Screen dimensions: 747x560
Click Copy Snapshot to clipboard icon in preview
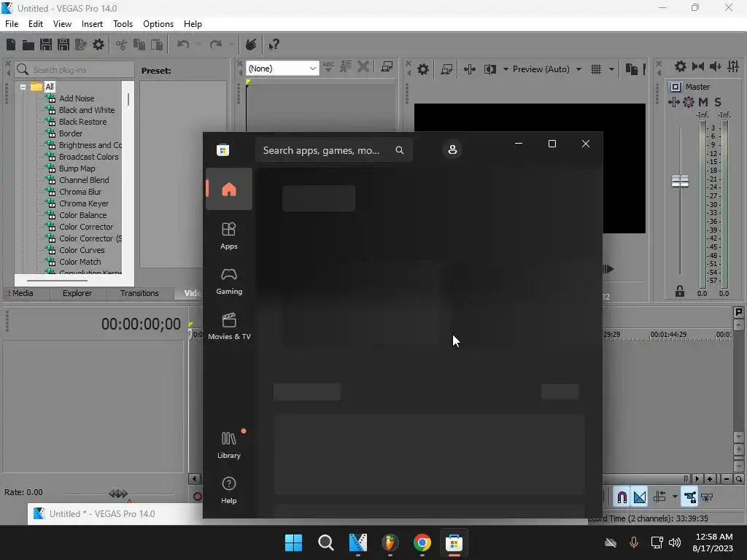[631, 69]
